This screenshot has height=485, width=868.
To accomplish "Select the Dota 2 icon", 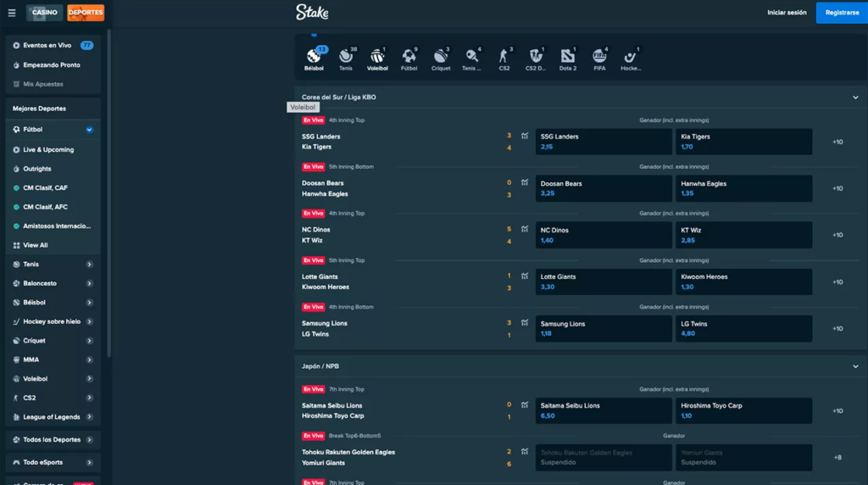I will [567, 59].
